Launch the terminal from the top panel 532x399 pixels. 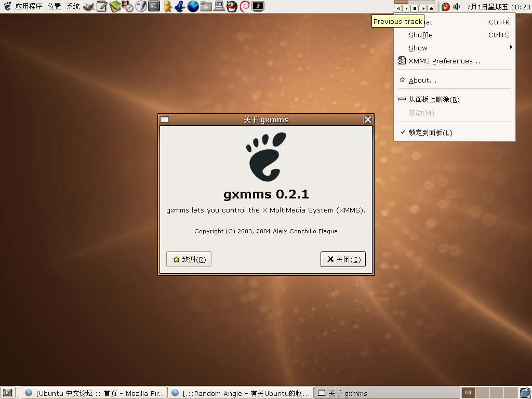(154, 6)
